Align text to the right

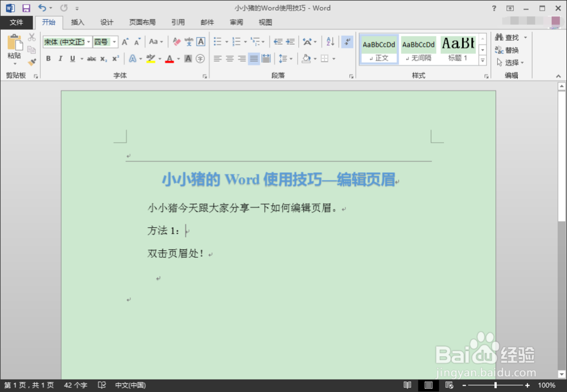tap(242, 58)
